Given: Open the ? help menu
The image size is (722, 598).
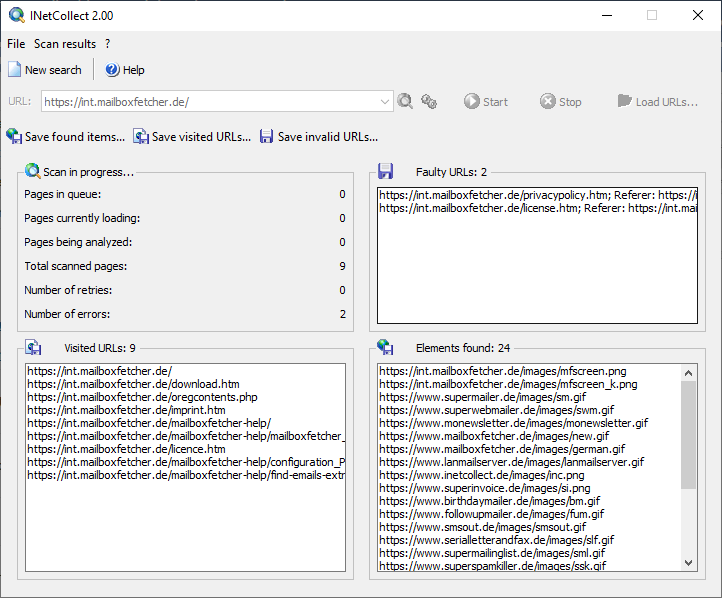Looking at the screenshot, I should tap(108, 44).
